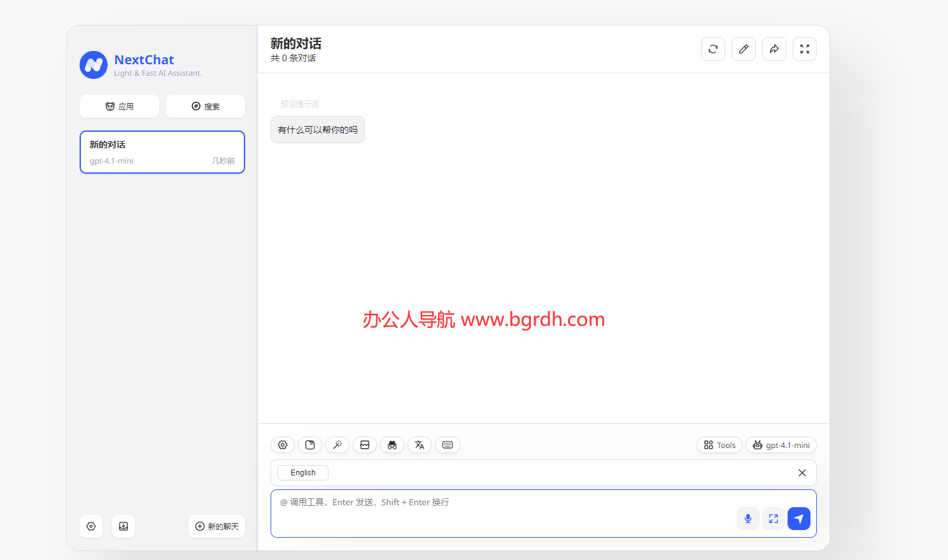
Task: Click the chat title 新的对话 in header
Action: pyautogui.click(x=296, y=43)
